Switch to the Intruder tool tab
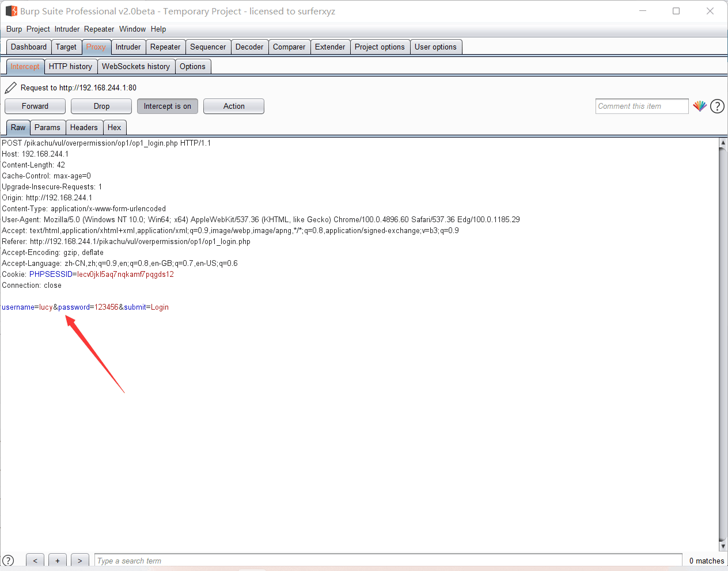This screenshot has width=728, height=571. click(x=128, y=47)
